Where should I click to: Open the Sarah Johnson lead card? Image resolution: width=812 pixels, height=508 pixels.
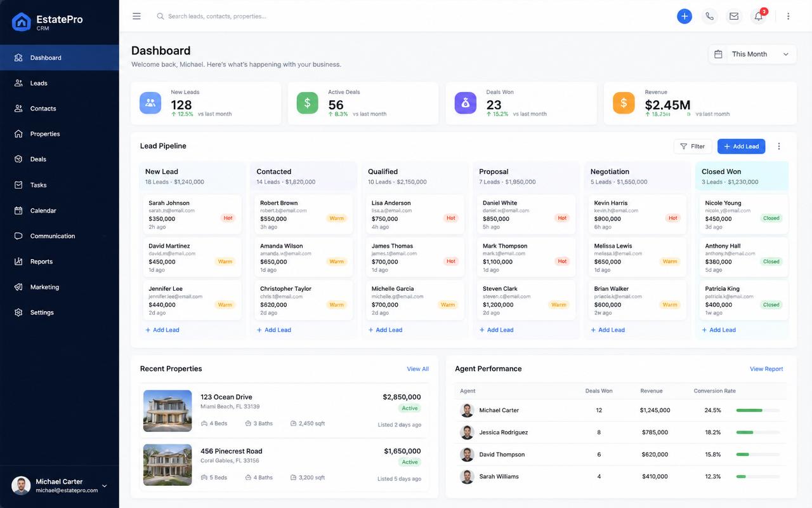192,215
